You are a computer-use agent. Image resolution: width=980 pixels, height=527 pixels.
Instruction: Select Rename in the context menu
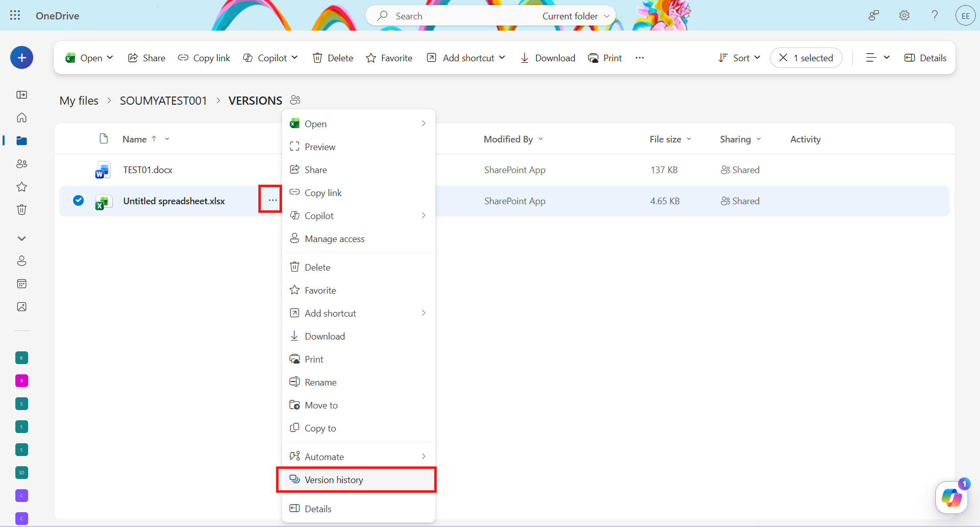click(358, 382)
